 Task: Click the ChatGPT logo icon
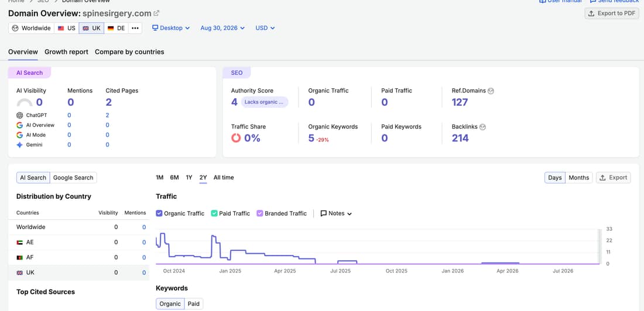tap(20, 115)
